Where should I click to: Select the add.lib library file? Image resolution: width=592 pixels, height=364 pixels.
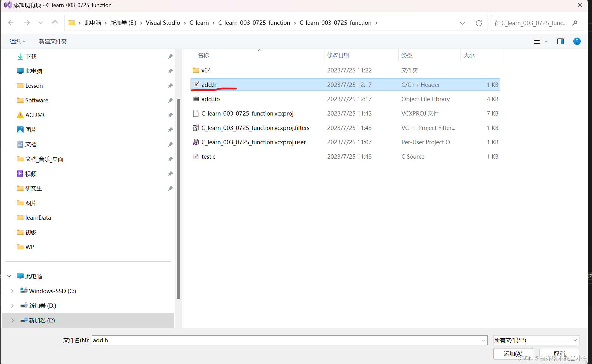click(x=210, y=99)
